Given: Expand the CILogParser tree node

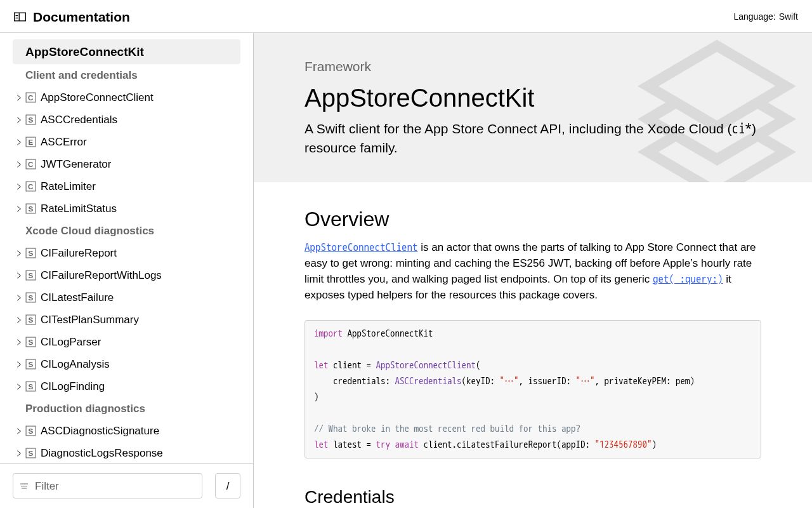Looking at the screenshot, I should pos(19,342).
